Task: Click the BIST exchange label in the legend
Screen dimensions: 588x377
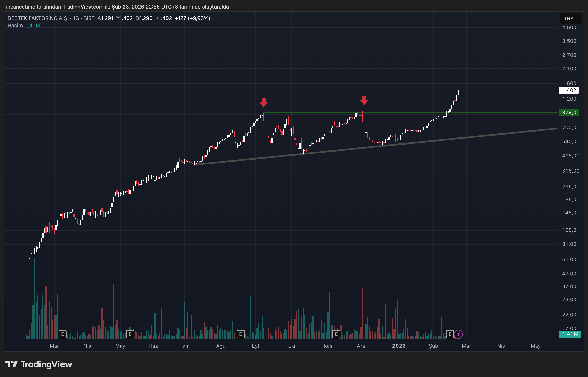Action: click(89, 18)
